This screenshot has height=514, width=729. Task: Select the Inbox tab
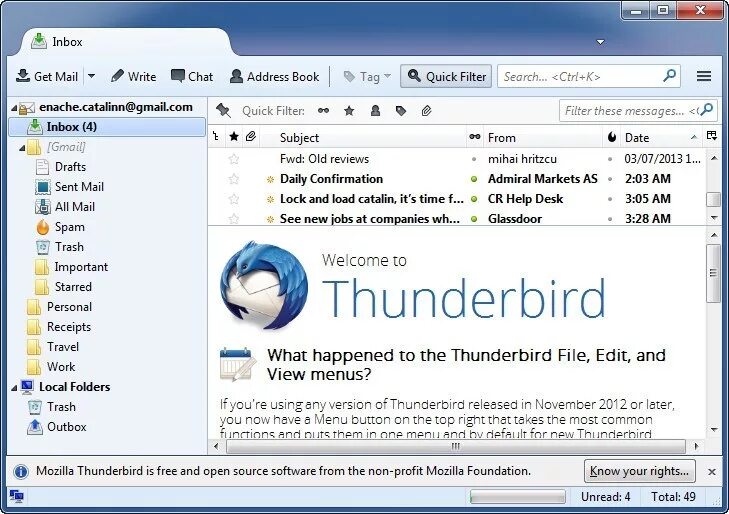point(126,42)
